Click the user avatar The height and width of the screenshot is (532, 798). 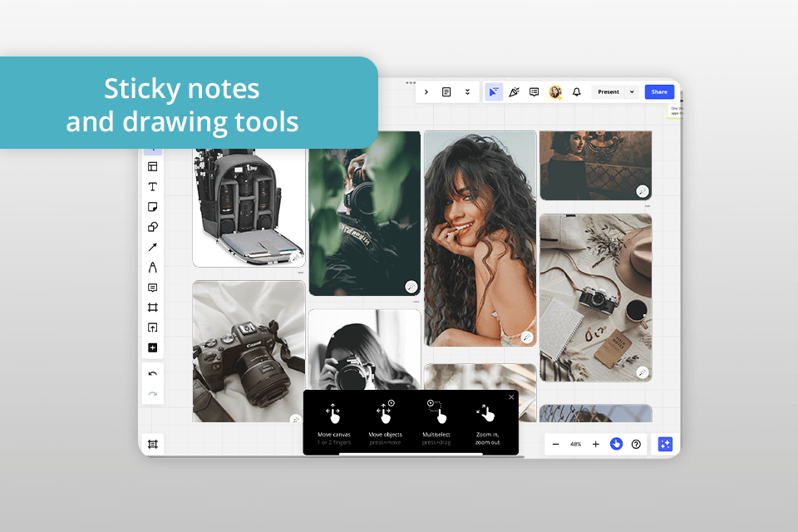[555, 92]
